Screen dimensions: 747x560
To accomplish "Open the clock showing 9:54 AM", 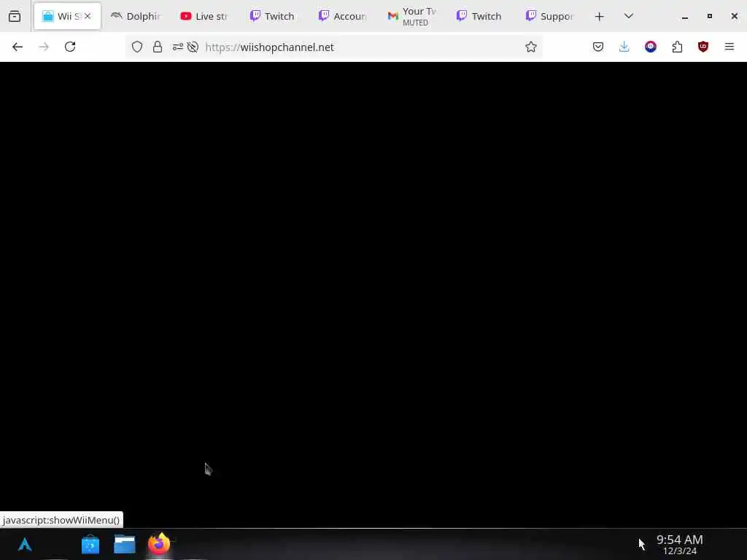I will tap(680, 544).
